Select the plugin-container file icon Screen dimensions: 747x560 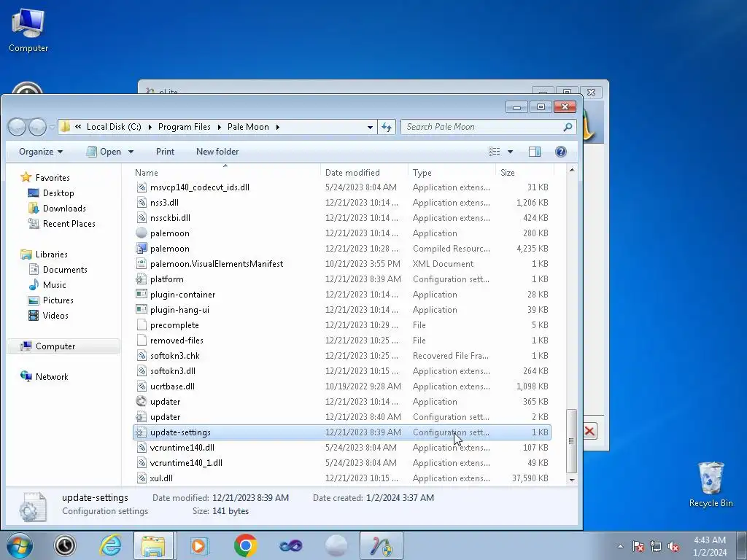[x=141, y=295]
